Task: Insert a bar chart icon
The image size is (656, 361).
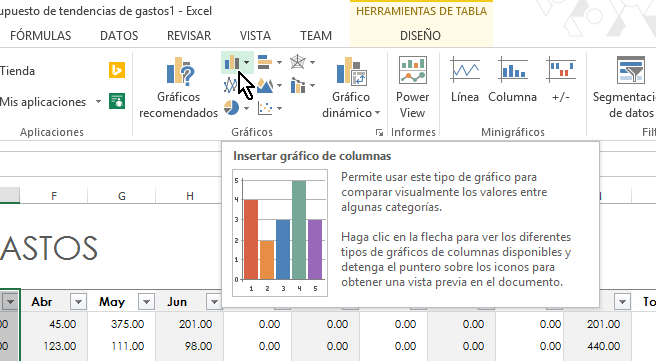Action: click(265, 62)
